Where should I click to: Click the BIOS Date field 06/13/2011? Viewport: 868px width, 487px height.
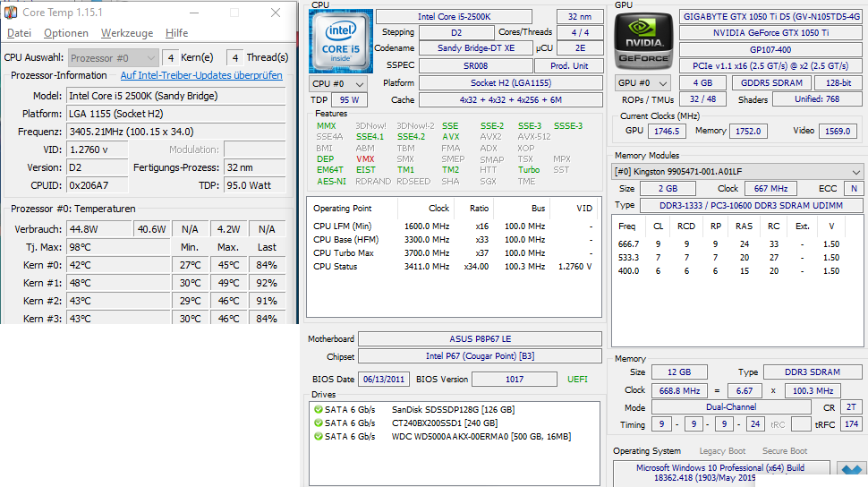[384, 380]
